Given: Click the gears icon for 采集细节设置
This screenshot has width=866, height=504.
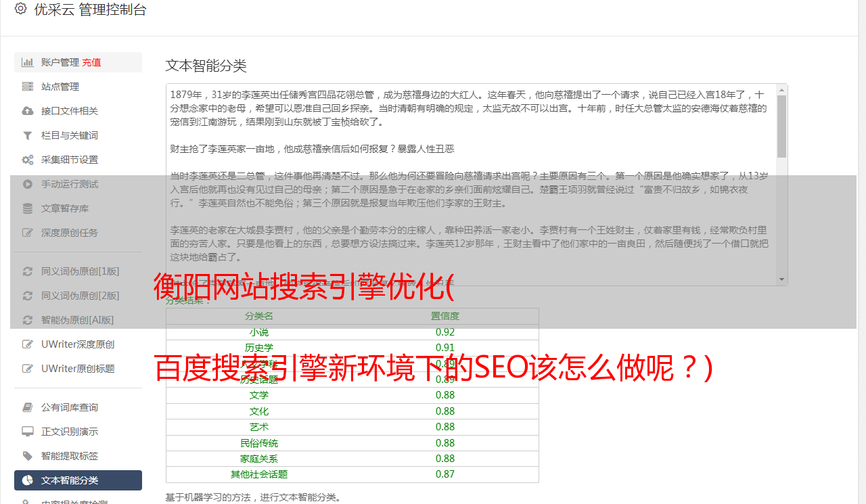Looking at the screenshot, I should click(28, 160).
